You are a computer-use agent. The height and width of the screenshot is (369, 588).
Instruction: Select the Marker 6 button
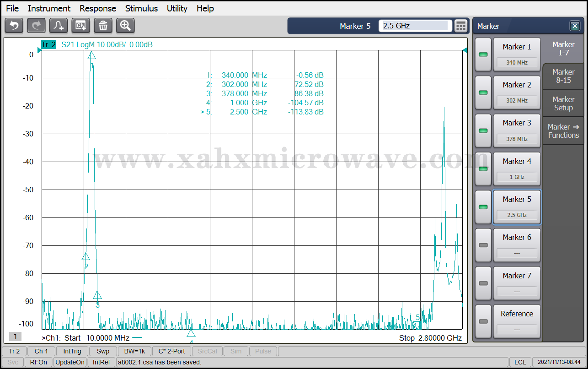(x=517, y=245)
